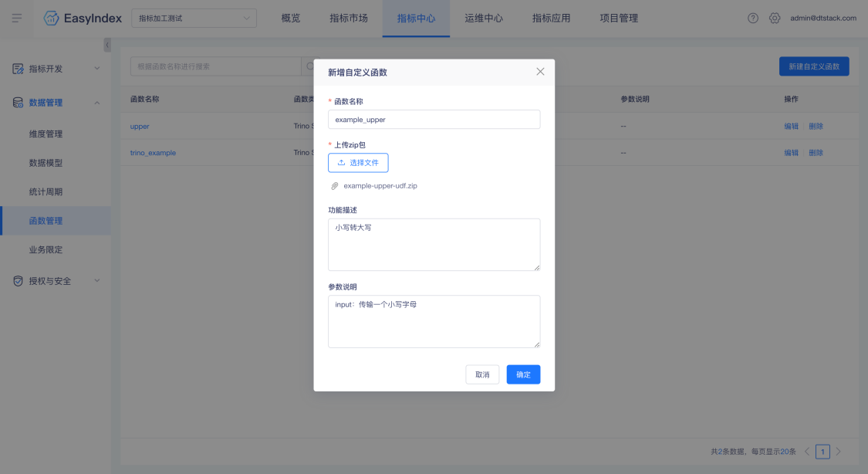Image resolution: width=868 pixels, height=474 pixels.
Task: Collapse the 数据管理 menu chevron
Action: pos(97,103)
